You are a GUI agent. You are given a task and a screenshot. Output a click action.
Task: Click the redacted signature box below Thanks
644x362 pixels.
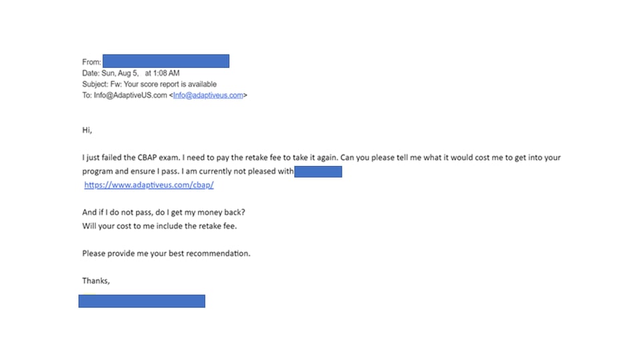(142, 301)
